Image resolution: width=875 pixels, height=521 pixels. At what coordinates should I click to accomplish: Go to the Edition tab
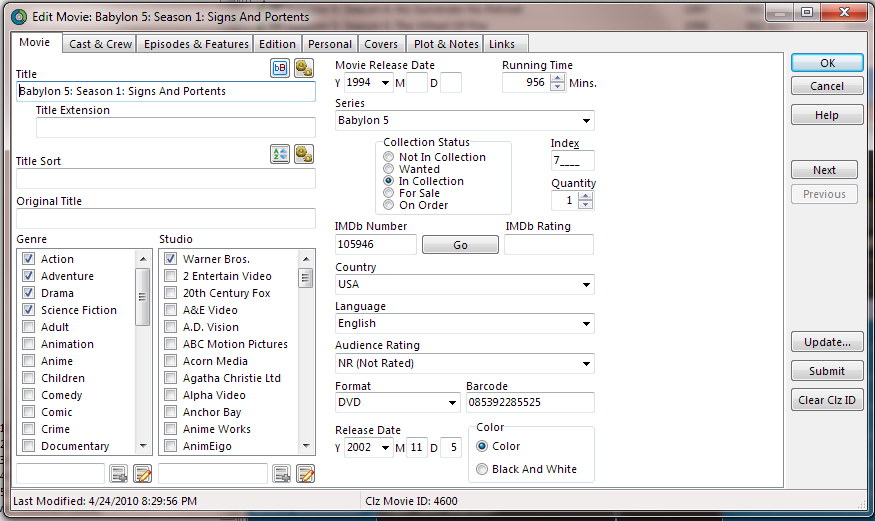277,44
